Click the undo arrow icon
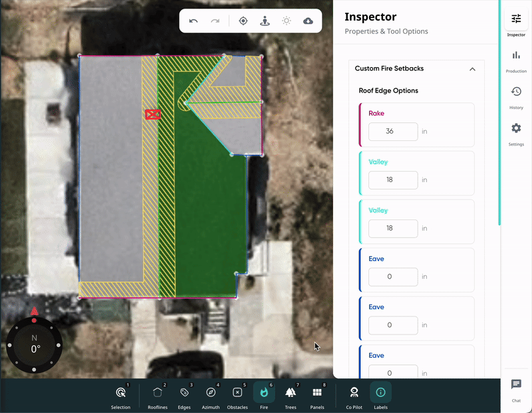The image size is (532, 413). pos(194,21)
